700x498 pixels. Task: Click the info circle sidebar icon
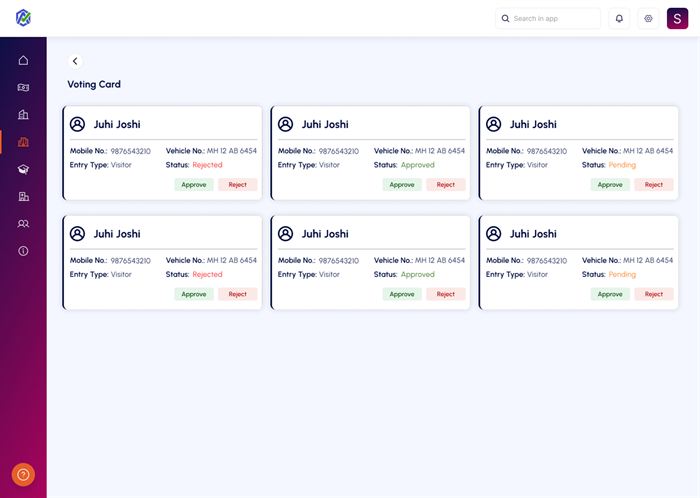click(23, 251)
